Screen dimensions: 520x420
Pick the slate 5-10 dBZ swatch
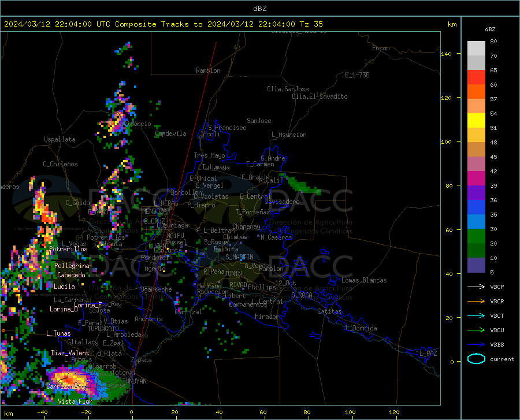[x=476, y=265]
